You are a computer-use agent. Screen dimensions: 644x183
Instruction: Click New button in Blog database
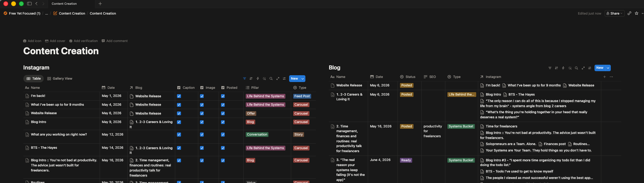pos(600,68)
